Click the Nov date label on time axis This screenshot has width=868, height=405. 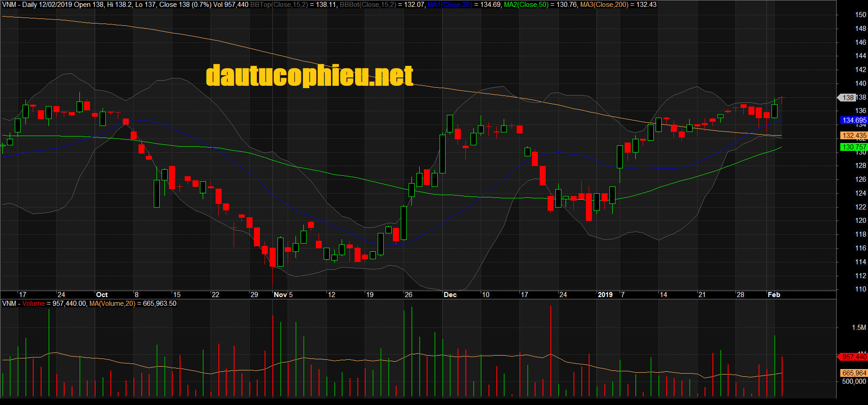[x=280, y=295]
